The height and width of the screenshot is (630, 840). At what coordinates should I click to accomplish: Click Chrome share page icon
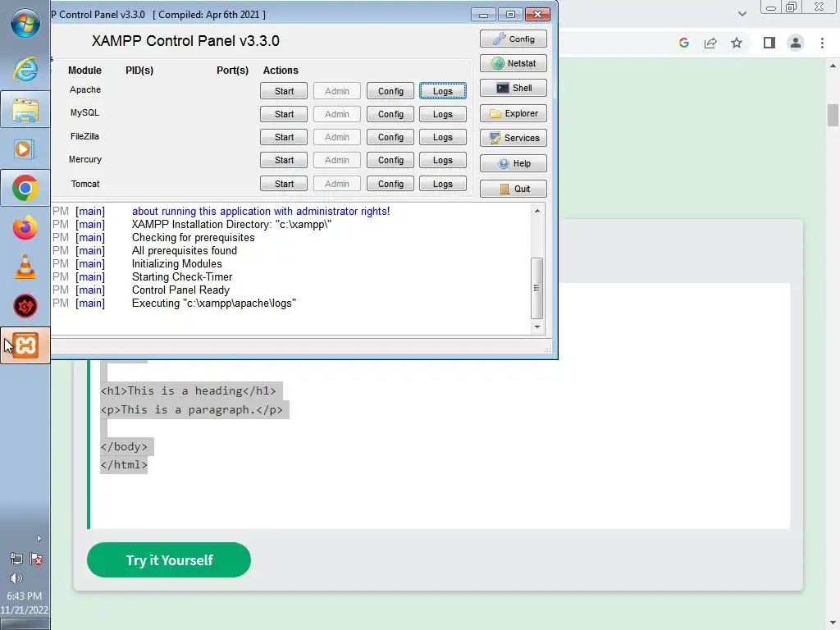(x=710, y=43)
